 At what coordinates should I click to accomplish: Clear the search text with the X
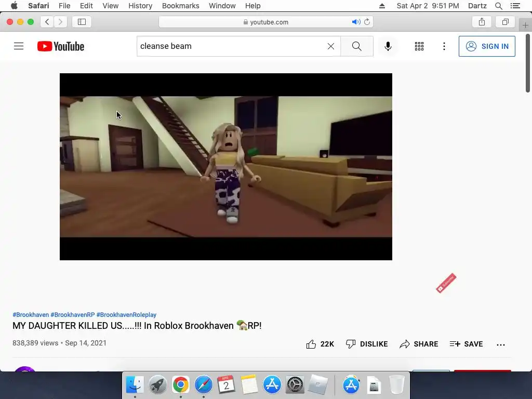(x=331, y=46)
